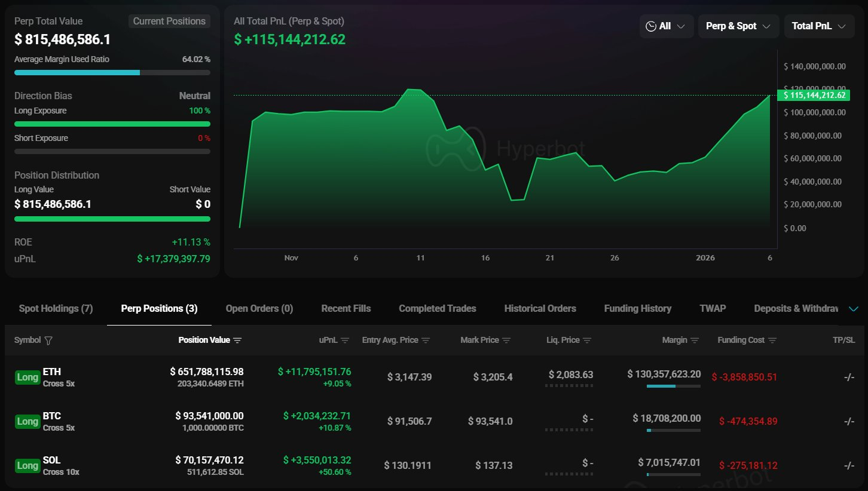Open the Recent Fills tab
This screenshot has height=491, width=868.
346,309
